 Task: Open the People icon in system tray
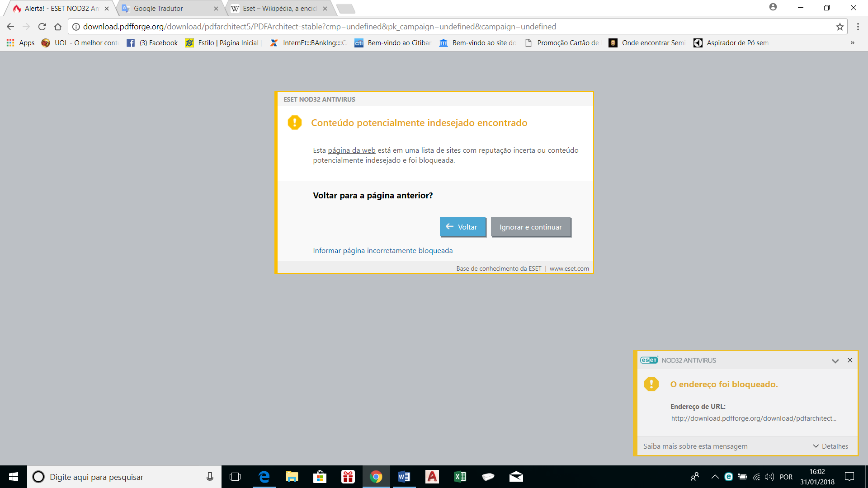pos(695,477)
